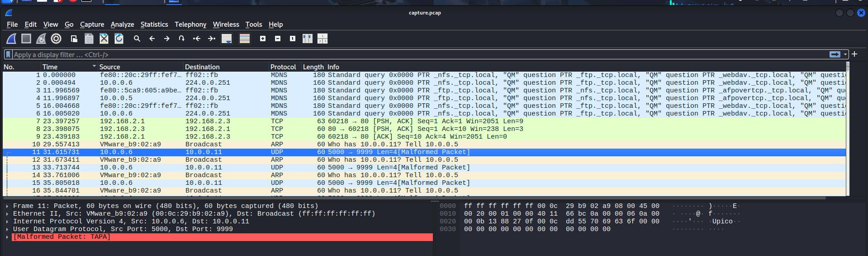
Task: Open capture options gear icon
Action: coord(56,39)
